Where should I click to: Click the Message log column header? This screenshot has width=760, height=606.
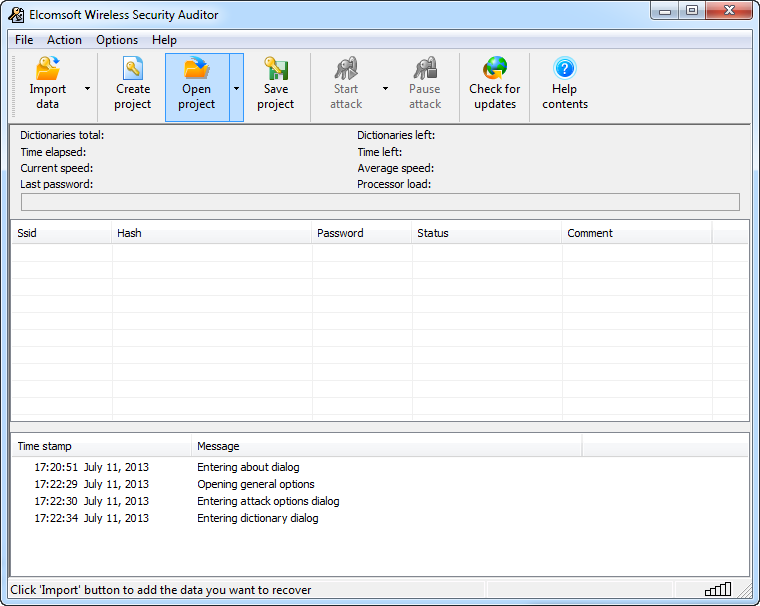tap(386, 446)
